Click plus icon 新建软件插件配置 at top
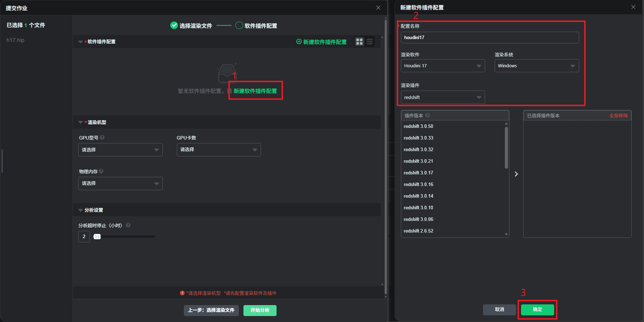Viewport: 644px width, 322px height. 299,42
